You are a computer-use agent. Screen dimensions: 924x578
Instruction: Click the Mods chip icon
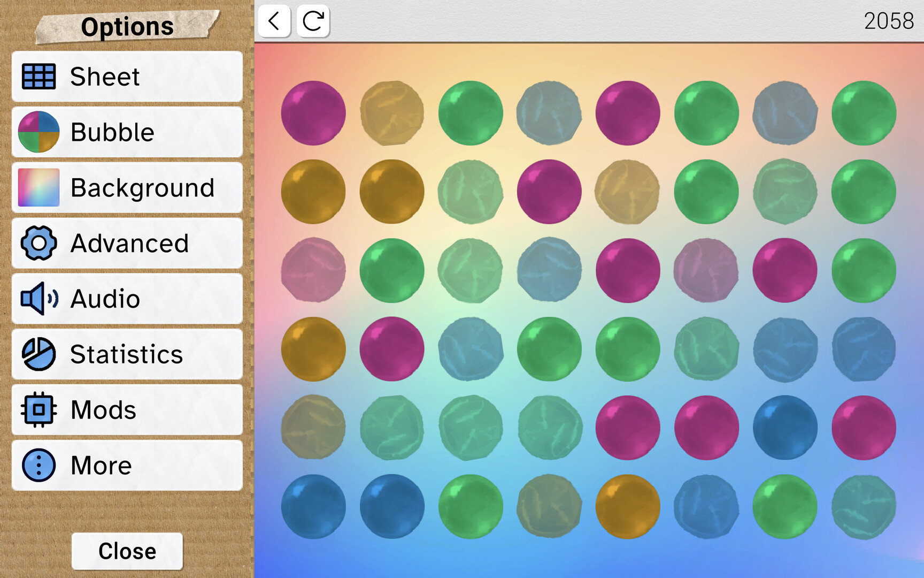38,410
